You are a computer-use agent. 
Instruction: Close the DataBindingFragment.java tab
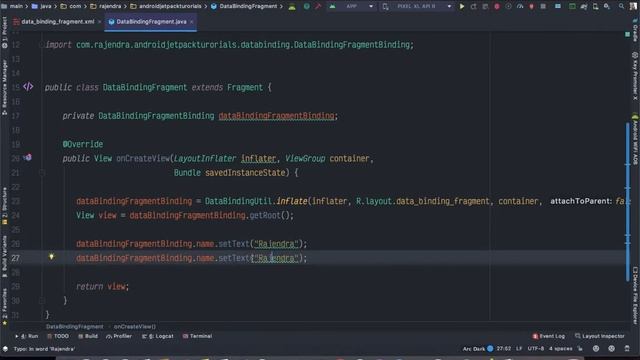191,22
